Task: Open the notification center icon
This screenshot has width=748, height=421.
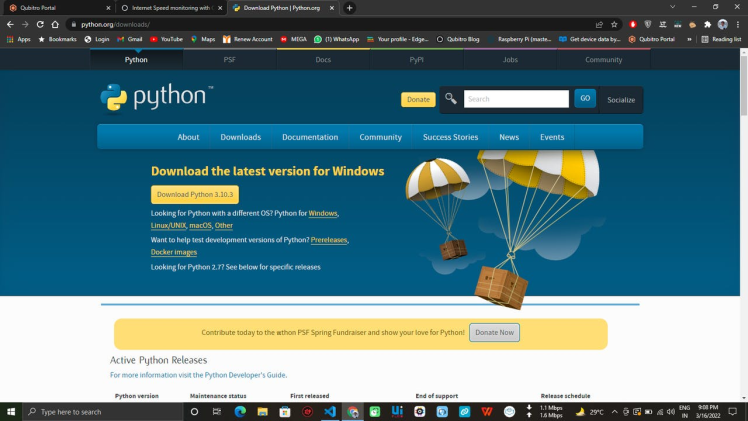Action: pos(733,411)
